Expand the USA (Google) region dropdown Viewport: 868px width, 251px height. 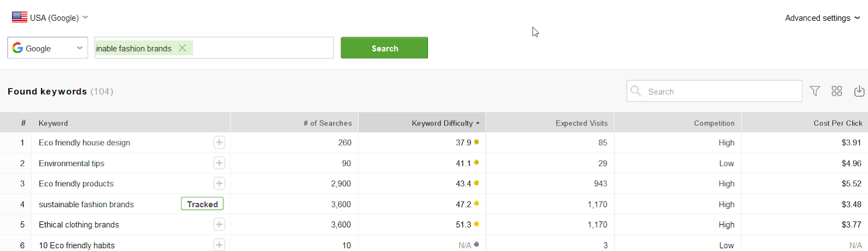tap(50, 18)
